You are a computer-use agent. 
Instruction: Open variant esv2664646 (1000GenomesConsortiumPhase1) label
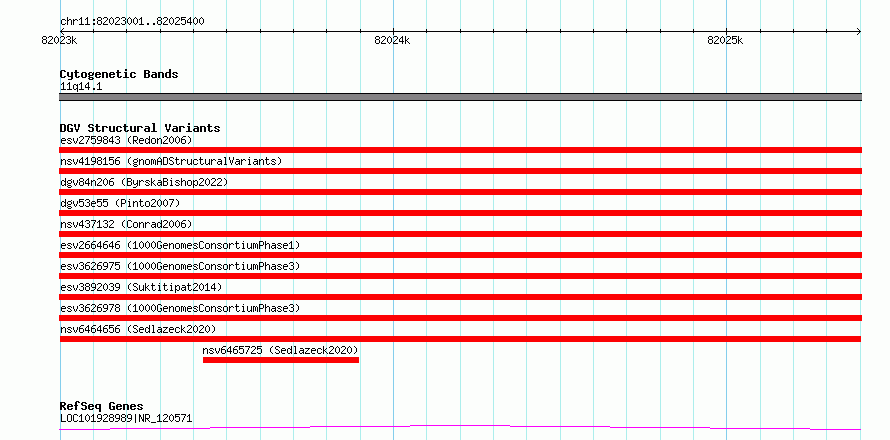point(180,245)
